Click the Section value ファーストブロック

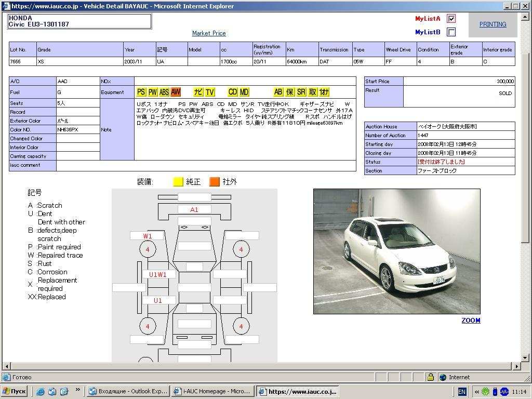point(437,170)
